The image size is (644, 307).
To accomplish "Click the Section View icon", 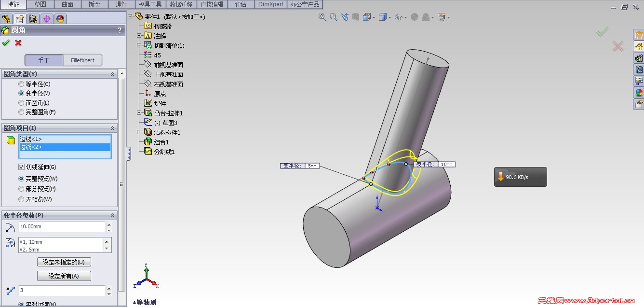I will [355, 17].
